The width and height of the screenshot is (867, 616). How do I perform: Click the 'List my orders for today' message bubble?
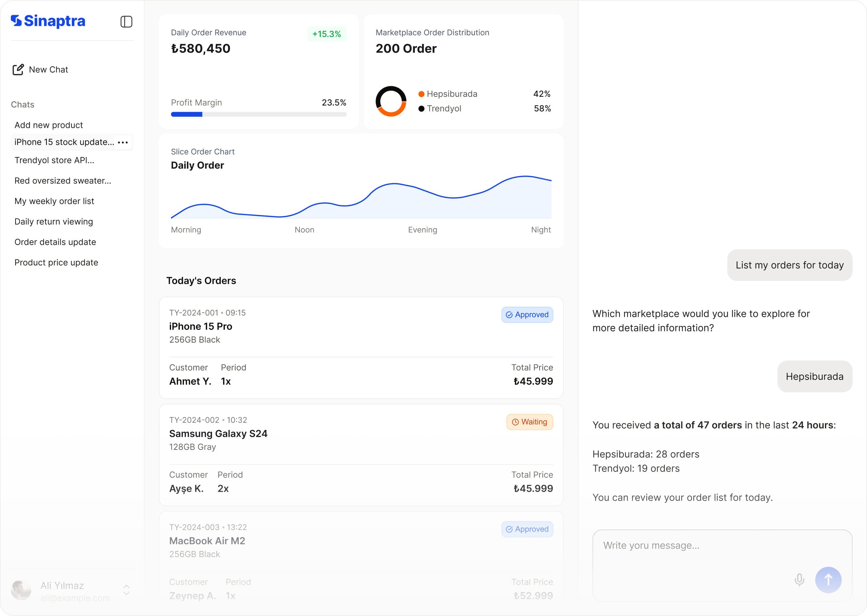click(789, 265)
